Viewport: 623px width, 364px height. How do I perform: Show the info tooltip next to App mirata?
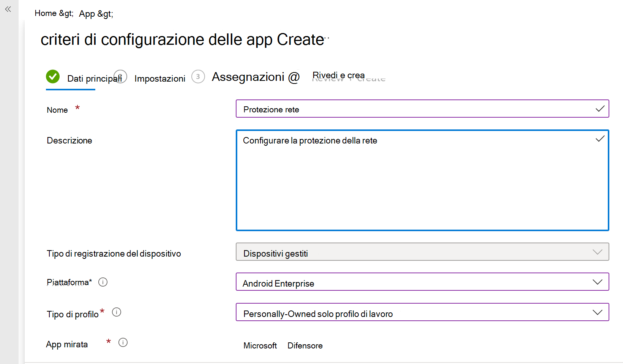[x=123, y=342]
